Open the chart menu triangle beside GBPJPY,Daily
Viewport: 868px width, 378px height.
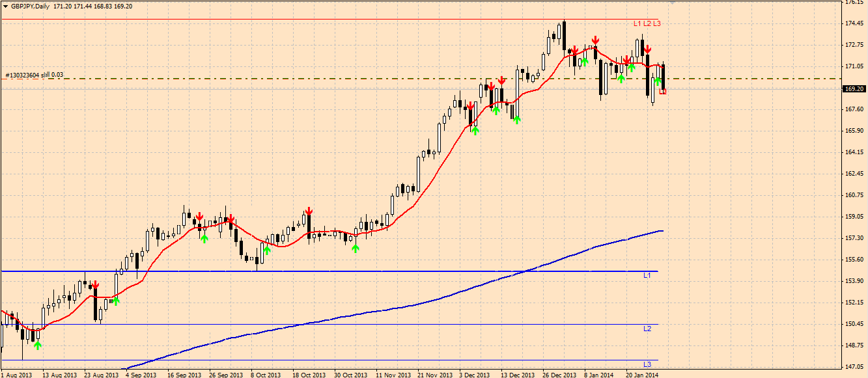click(5, 7)
